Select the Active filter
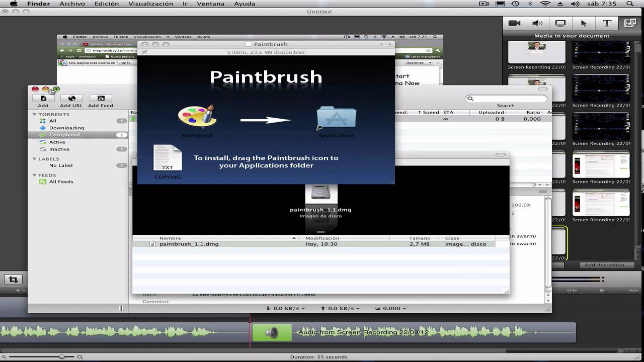 [78, 142]
